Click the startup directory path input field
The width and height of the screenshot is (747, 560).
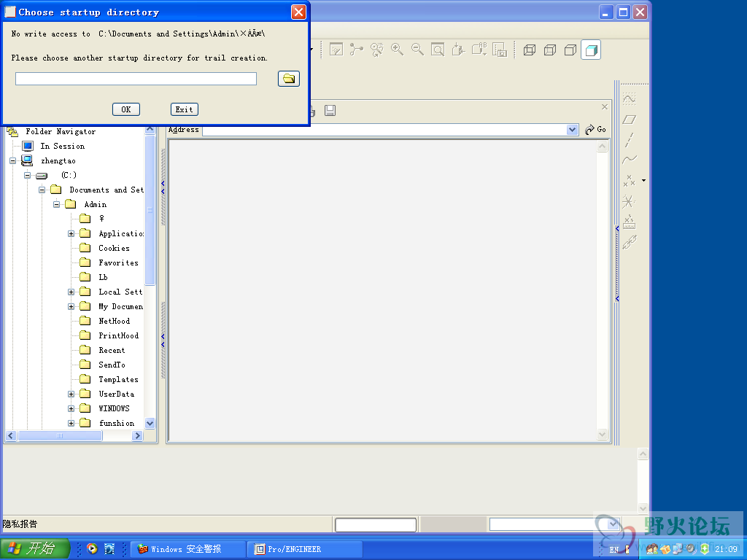pos(136,79)
